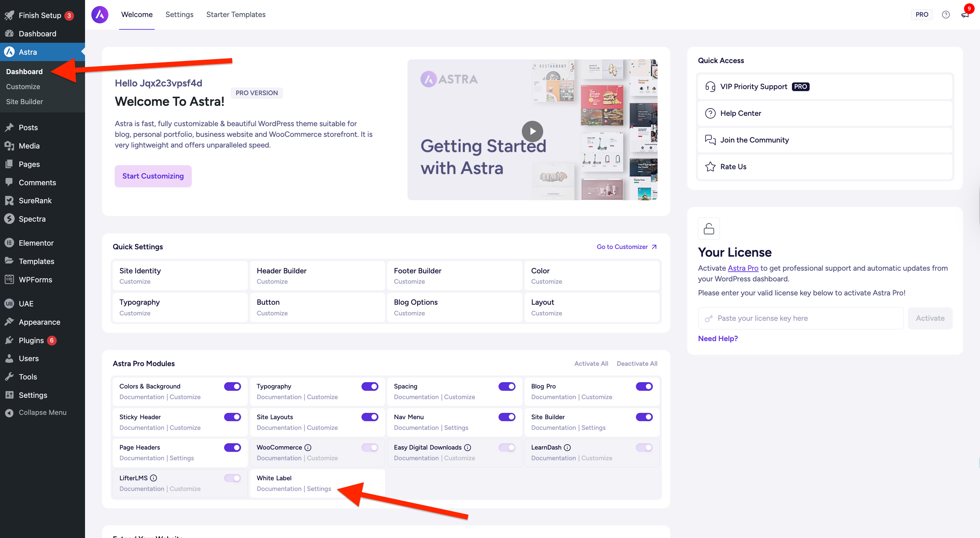
Task: Disable the Sticky Header module
Action: 232,417
